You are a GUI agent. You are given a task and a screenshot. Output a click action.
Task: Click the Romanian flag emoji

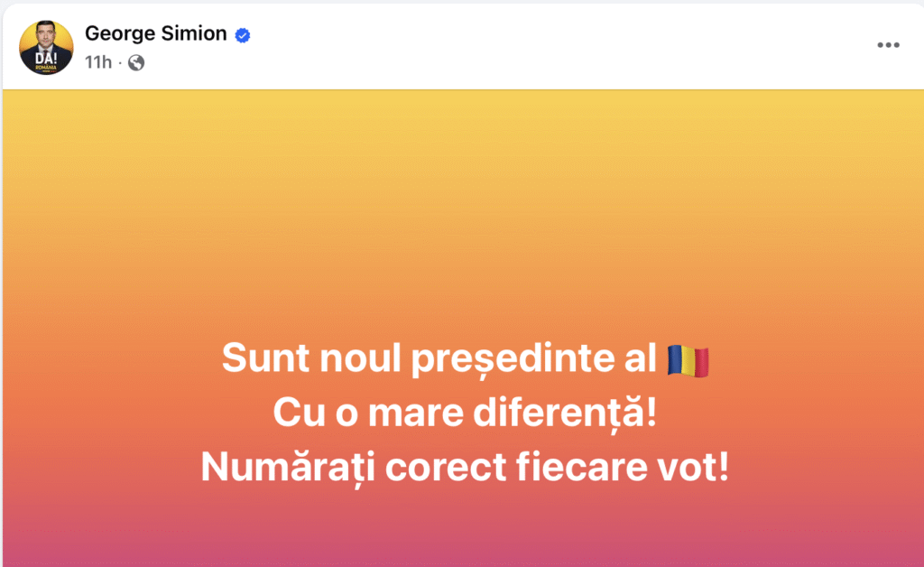688,361
